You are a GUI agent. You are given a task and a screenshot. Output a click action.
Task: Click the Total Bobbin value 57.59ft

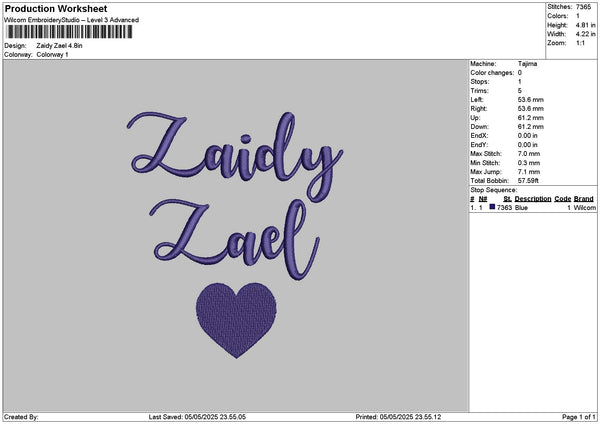[x=528, y=181]
